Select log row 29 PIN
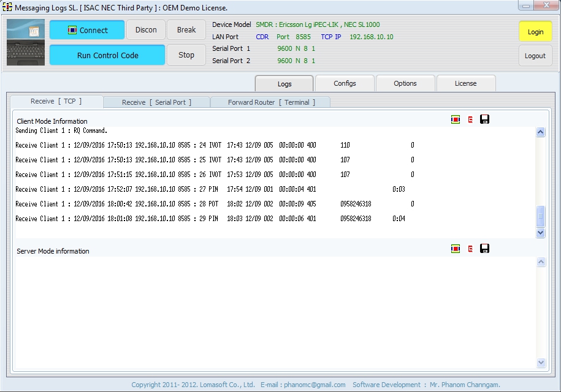 (210, 218)
